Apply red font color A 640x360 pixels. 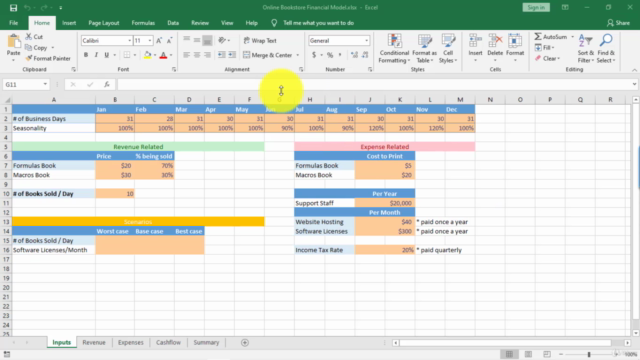(163, 55)
